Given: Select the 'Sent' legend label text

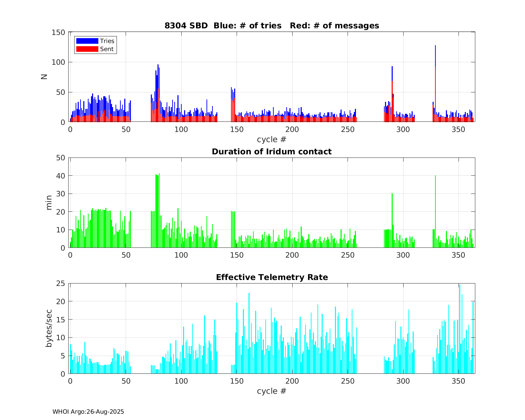Looking at the screenshot, I should 107,49.
